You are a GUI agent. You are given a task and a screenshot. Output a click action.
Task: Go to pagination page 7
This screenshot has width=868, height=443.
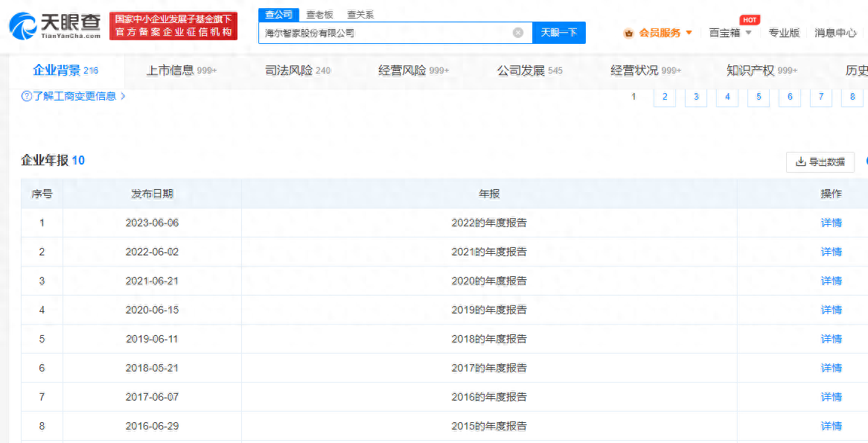pyautogui.click(x=821, y=96)
